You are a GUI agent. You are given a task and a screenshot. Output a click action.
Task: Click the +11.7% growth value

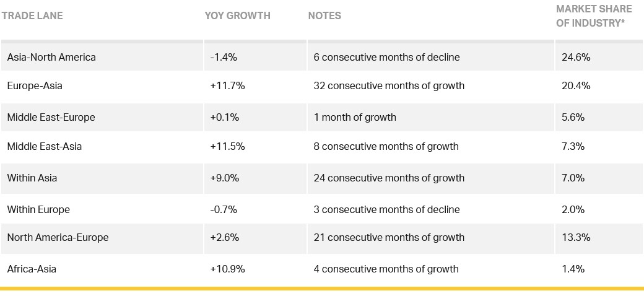(227, 86)
